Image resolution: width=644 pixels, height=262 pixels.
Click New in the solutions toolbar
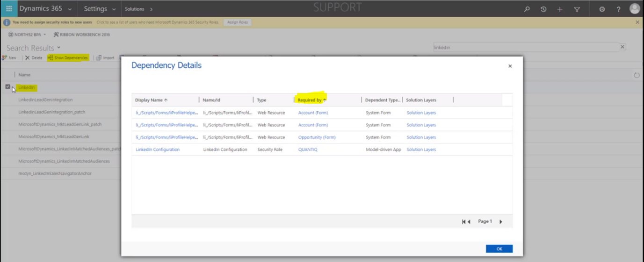(9, 58)
